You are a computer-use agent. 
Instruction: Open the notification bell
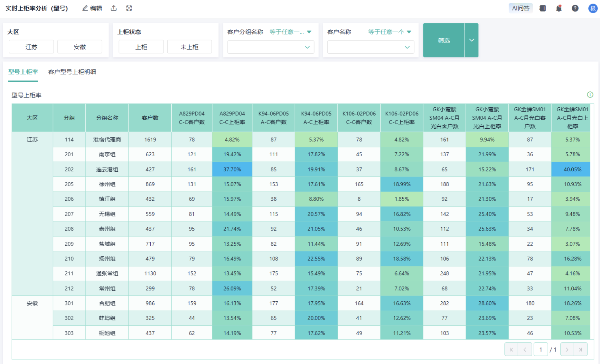(559, 8)
